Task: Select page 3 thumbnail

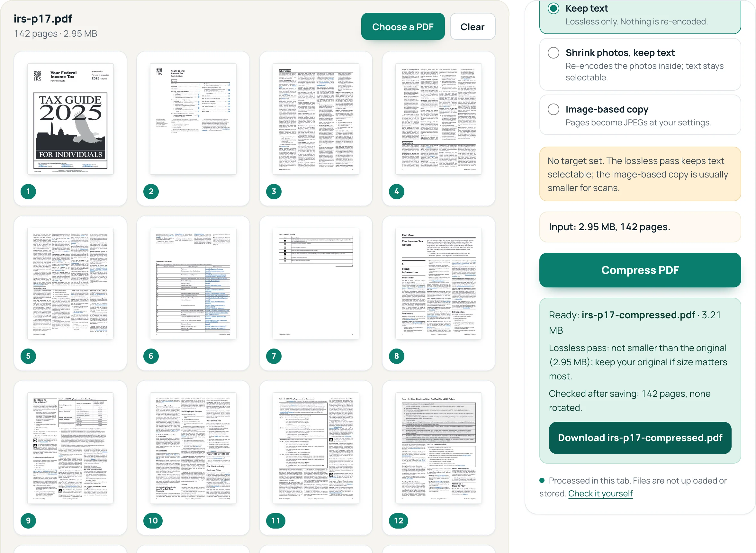Action: [316, 119]
